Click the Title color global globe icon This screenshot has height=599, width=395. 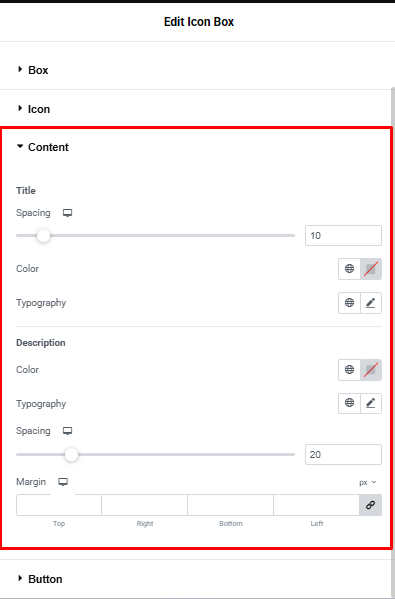click(349, 269)
